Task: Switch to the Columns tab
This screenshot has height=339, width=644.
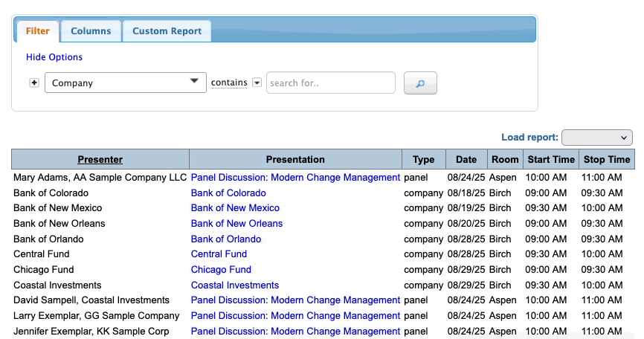Action: [91, 31]
